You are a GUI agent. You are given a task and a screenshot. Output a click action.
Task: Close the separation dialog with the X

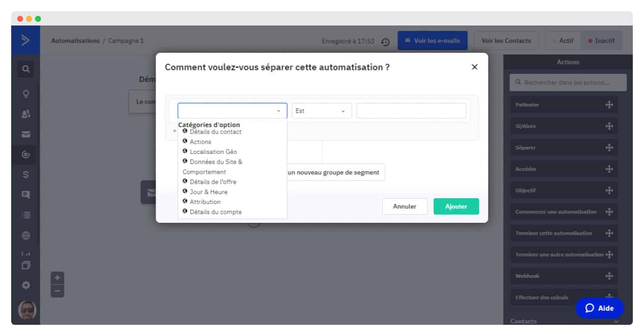475,67
